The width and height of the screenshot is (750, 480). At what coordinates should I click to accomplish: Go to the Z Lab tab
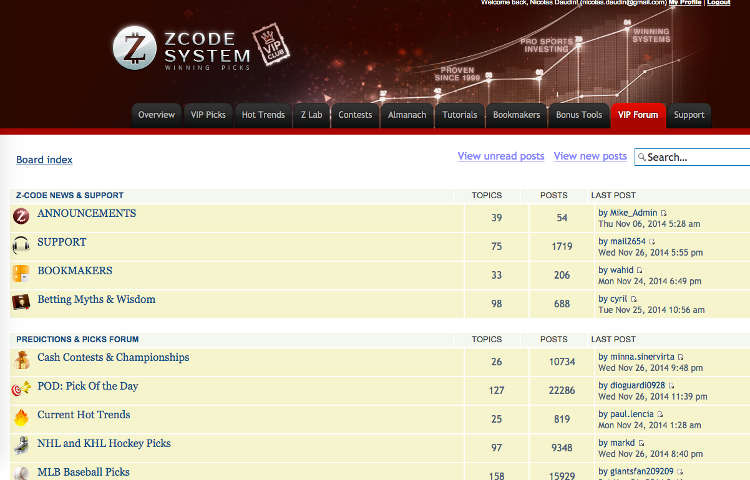pos(311,115)
